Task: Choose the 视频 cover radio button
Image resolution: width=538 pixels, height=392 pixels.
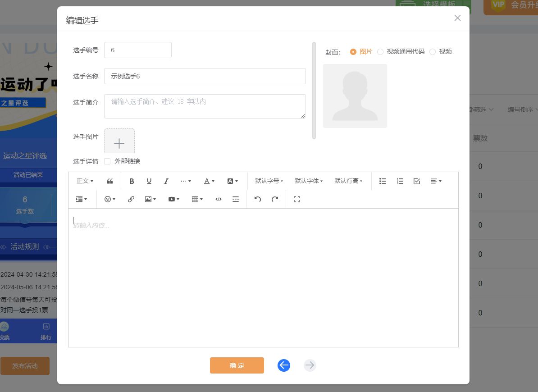Action: point(433,52)
